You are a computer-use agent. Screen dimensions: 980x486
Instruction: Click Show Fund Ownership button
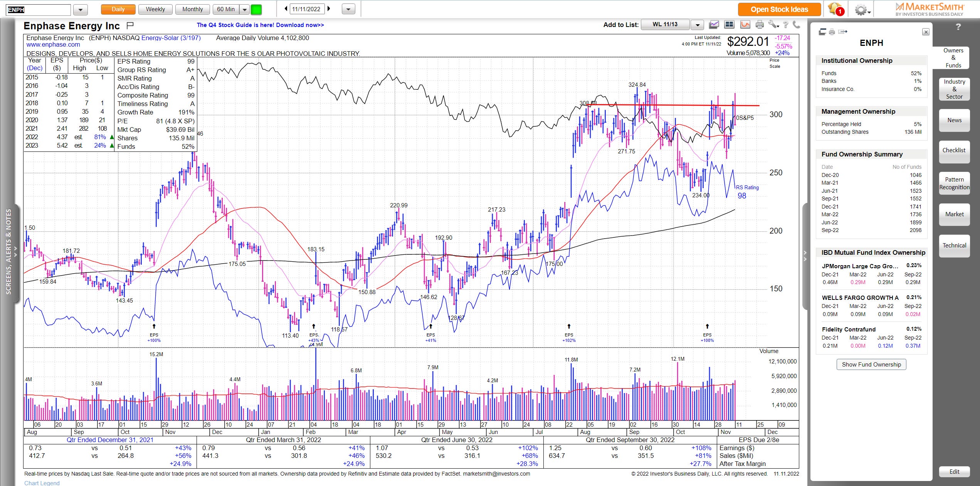[x=871, y=365]
